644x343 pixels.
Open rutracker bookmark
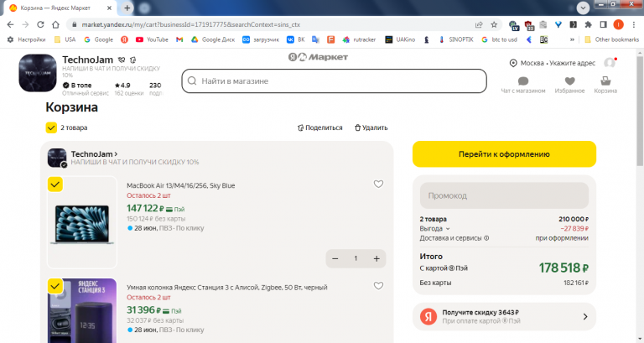[359, 39]
